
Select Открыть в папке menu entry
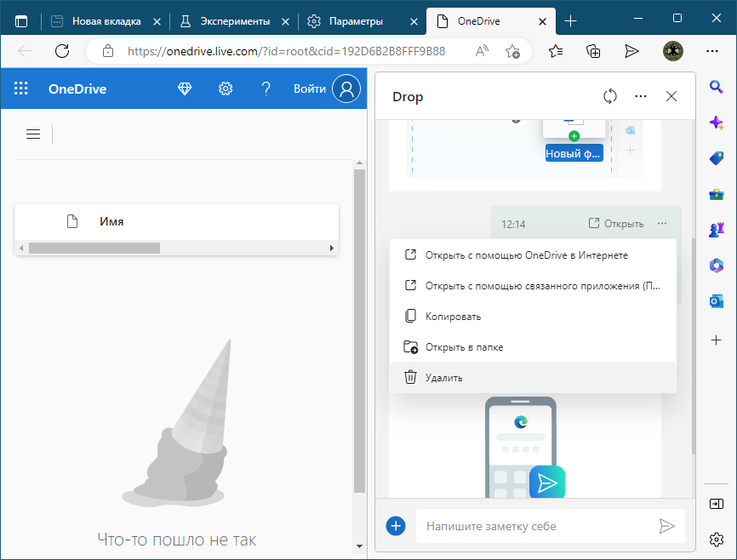click(x=533, y=347)
